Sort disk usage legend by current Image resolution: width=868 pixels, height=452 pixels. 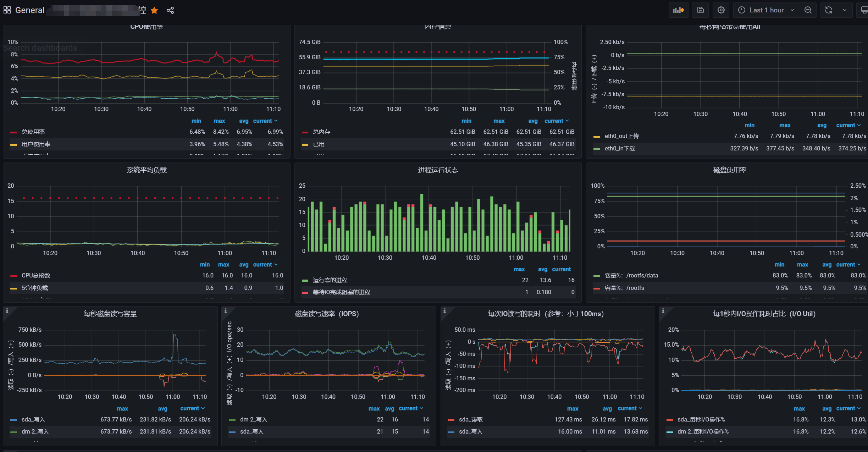848,265
